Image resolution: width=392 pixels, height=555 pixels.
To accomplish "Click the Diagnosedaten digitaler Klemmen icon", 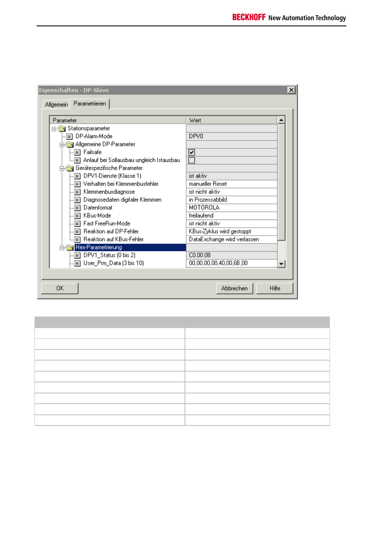I will [77, 200].
